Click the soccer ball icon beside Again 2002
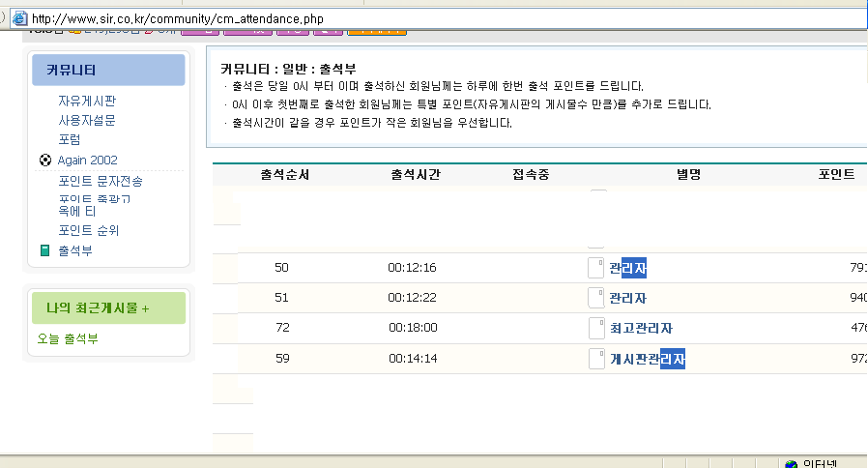The image size is (868, 468). pos(44,161)
